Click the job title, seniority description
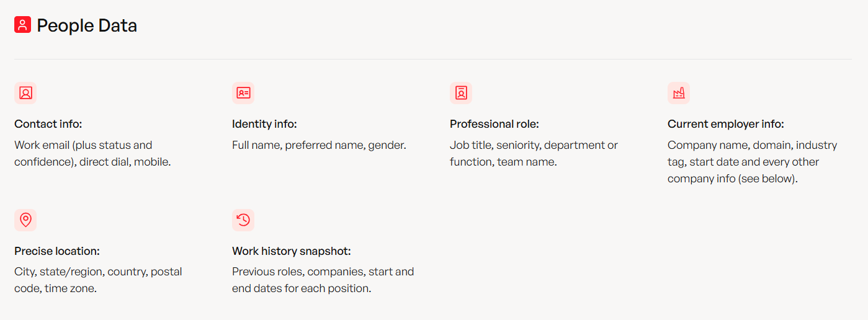This screenshot has height=320, width=868. [x=534, y=154]
